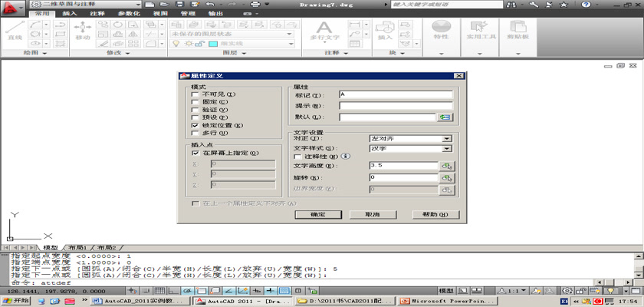Open the 实用工具 utilities panel button
This screenshot has width=644, height=307.
coord(481,31)
